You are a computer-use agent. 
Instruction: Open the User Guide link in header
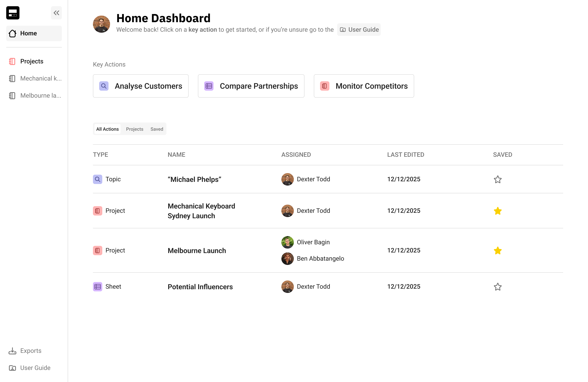[x=359, y=30]
